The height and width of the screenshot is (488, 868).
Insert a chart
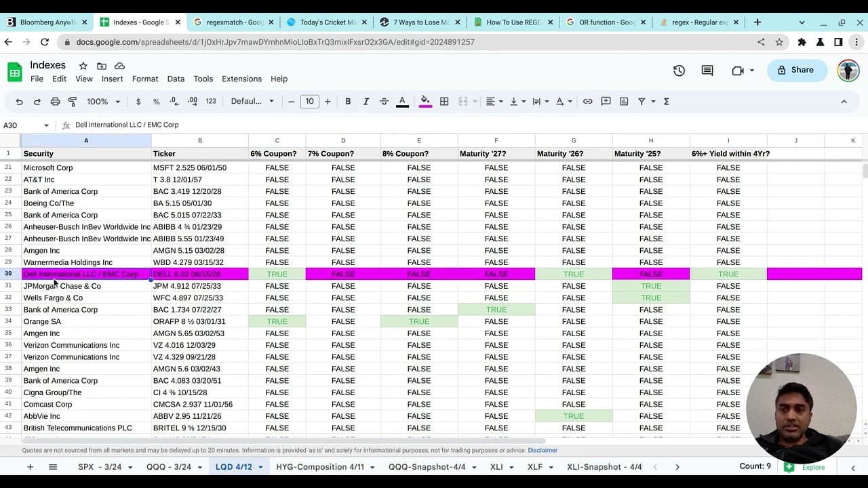coord(624,102)
